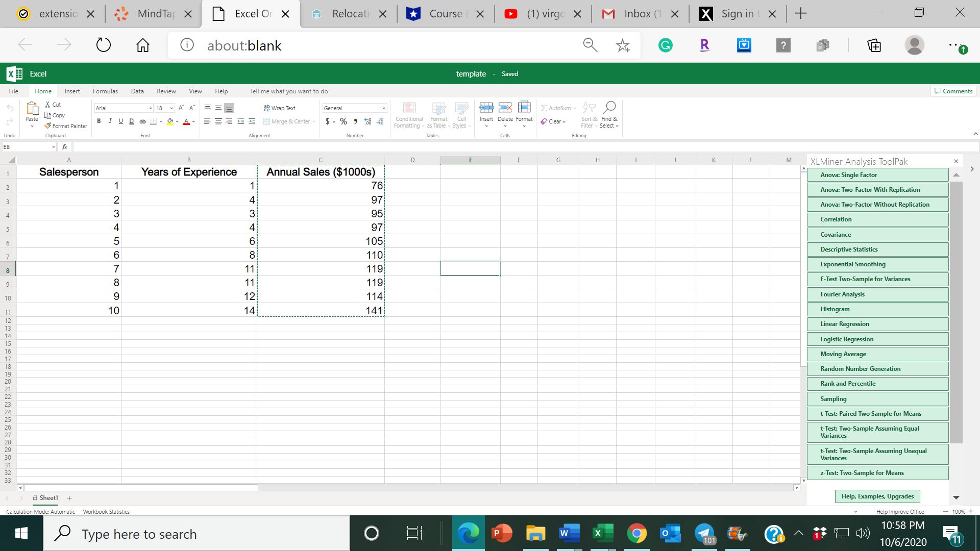Viewport: 980px width, 551px height.
Task: Open Excel from the Windows taskbar
Action: click(603, 534)
